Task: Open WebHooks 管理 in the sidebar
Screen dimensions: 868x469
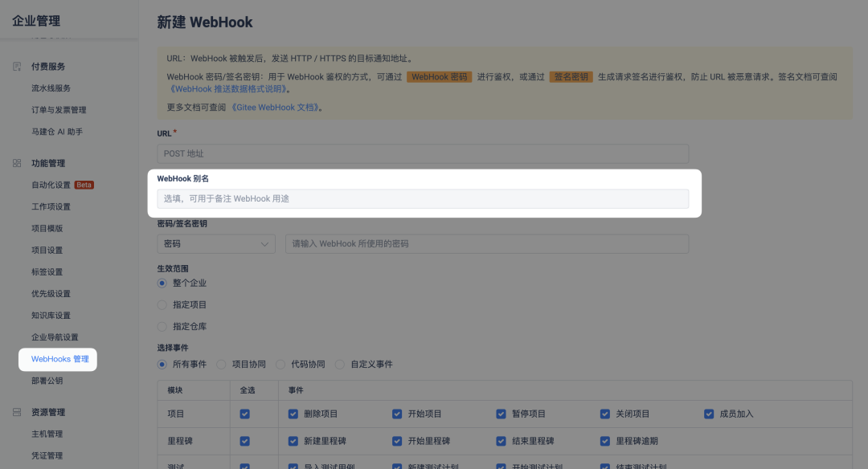Action: (59, 359)
